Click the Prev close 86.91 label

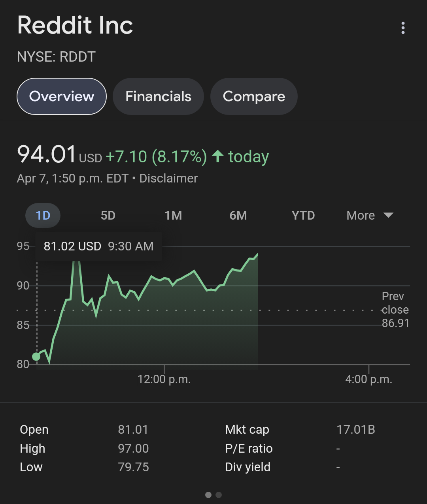coord(395,310)
